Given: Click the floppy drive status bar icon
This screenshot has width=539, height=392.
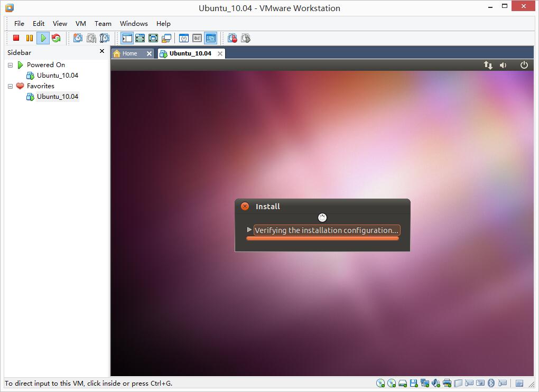Looking at the screenshot, I should (414, 383).
